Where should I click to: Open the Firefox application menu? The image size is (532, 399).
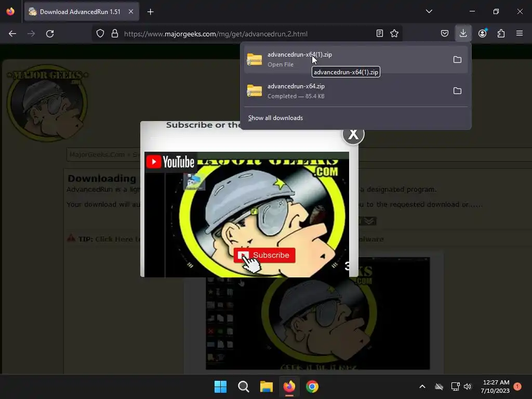(x=520, y=33)
